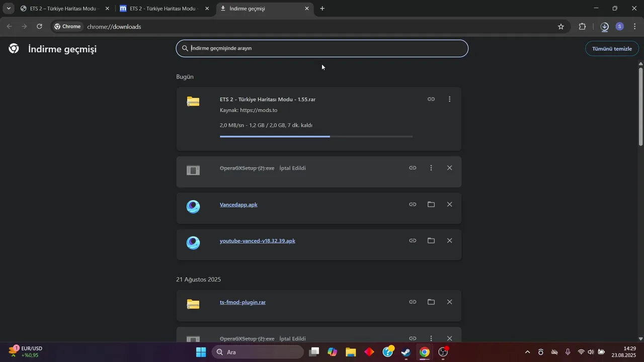Click ETS 2 rar file archive icon
The width and height of the screenshot is (644, 362).
(x=193, y=102)
